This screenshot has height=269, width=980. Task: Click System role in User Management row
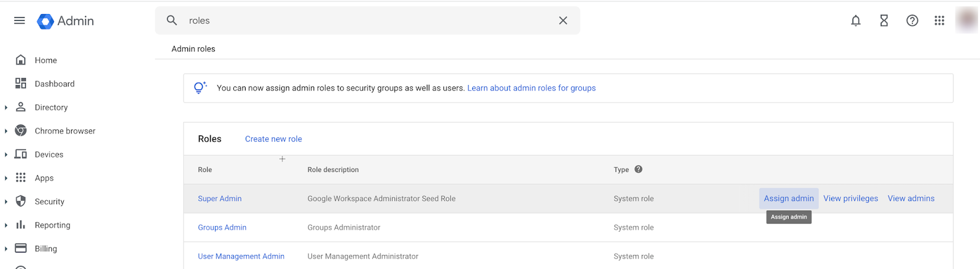pyautogui.click(x=634, y=256)
